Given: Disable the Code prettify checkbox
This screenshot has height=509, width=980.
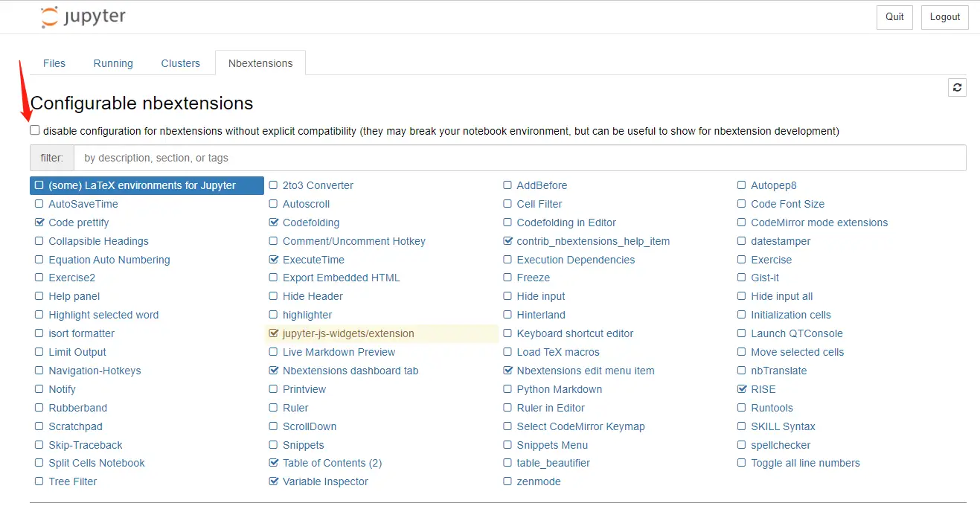Looking at the screenshot, I should [39, 223].
